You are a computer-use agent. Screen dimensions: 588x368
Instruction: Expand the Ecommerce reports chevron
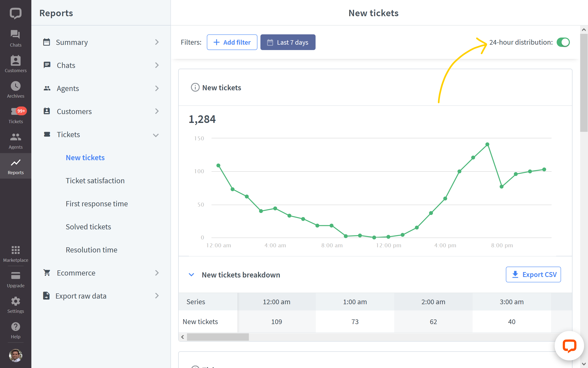(157, 273)
